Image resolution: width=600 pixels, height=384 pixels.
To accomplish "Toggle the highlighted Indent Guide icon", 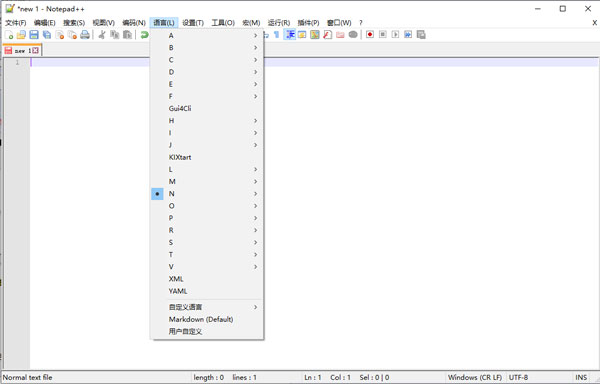I will coord(290,35).
